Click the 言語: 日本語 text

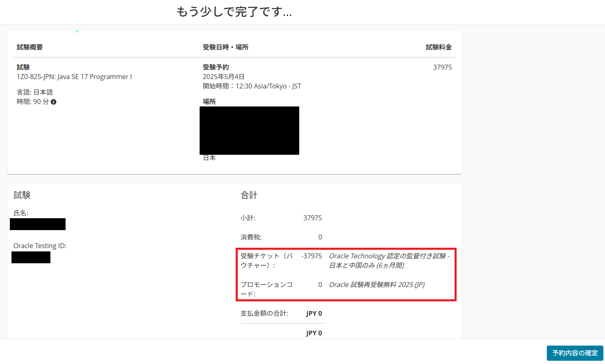[x=35, y=92]
